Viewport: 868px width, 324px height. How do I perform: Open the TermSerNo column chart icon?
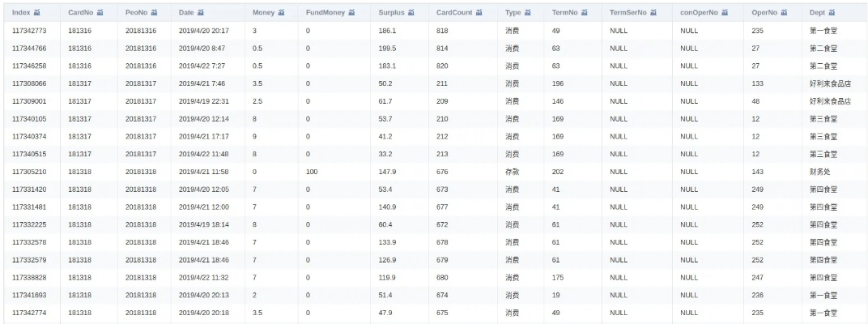(653, 13)
